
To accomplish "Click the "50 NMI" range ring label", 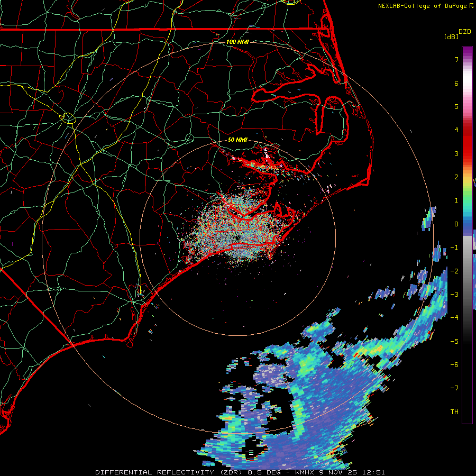I will (237, 140).
